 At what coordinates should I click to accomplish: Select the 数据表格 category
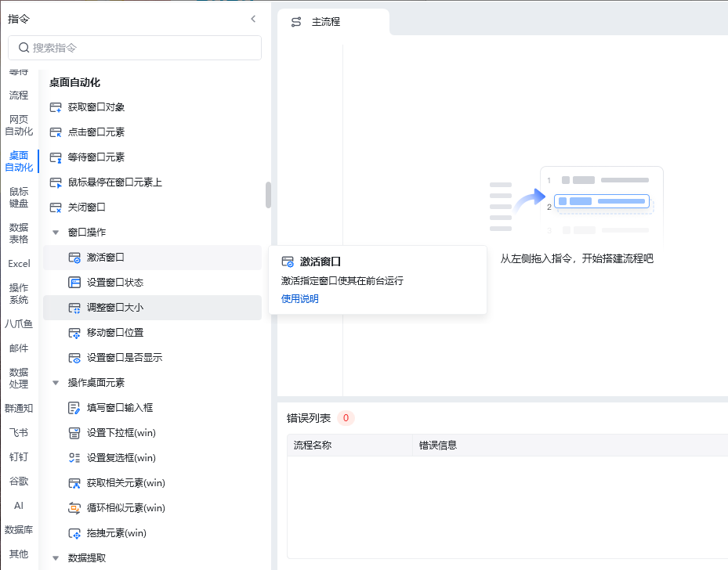(x=19, y=233)
